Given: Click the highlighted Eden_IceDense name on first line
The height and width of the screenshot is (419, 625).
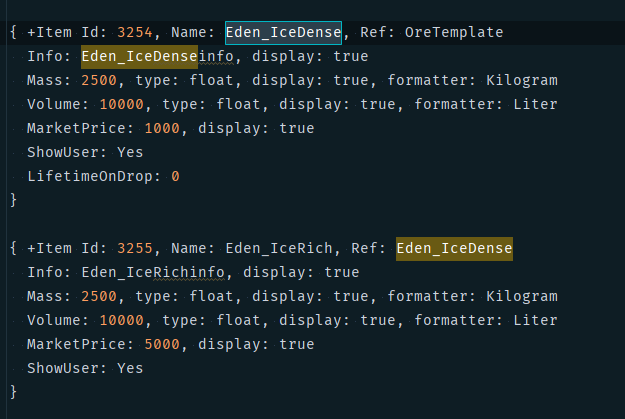Looking at the screenshot, I should [283, 32].
